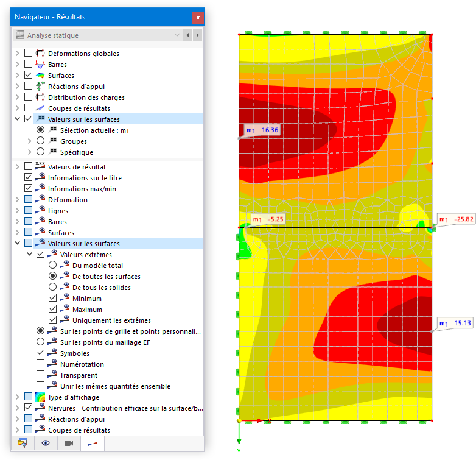This screenshot has height=460, width=476.
Task: Uncheck the Maximum extreme values checkbox
Action: point(52,309)
